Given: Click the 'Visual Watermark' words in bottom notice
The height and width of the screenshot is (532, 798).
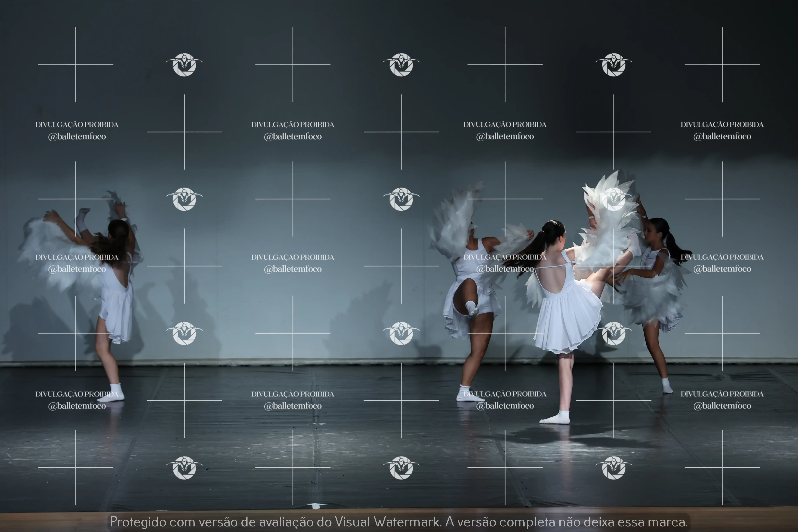Looking at the screenshot, I should tap(387, 522).
